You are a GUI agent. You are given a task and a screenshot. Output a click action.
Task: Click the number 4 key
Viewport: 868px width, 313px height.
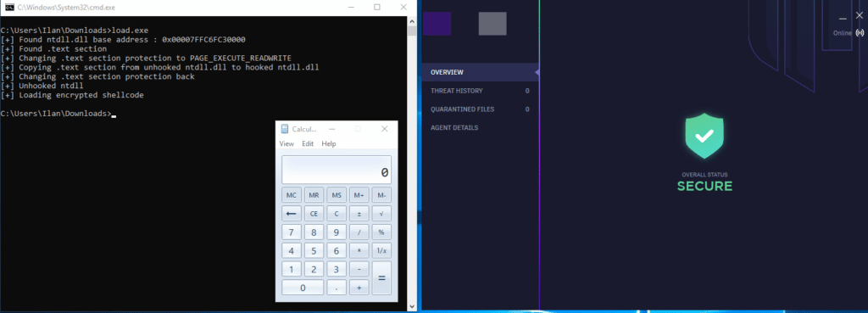point(292,251)
